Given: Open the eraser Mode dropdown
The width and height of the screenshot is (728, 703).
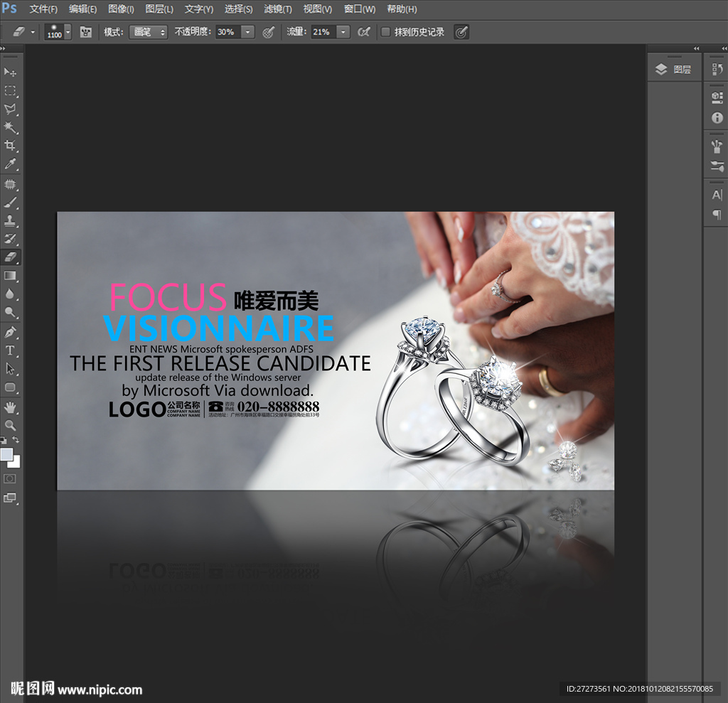Looking at the screenshot, I should 148,32.
